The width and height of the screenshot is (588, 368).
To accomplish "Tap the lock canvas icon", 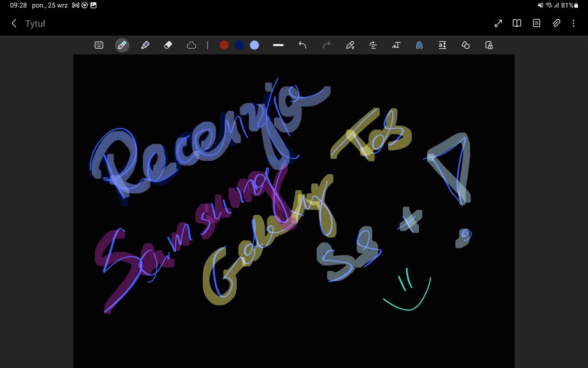I will tap(489, 45).
